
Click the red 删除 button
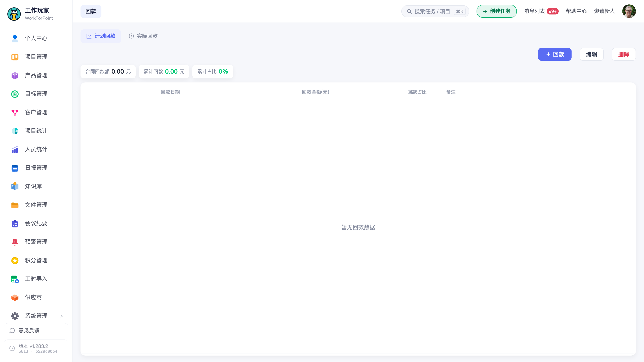[624, 54]
